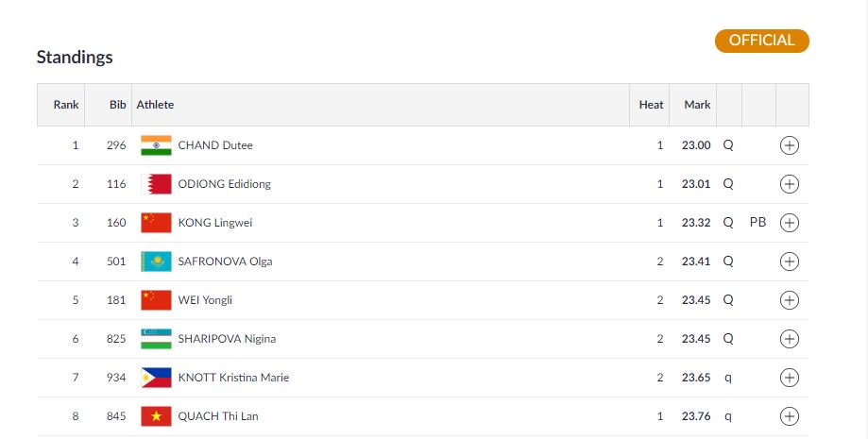Click the Kazakhstan flag icon

tap(156, 262)
